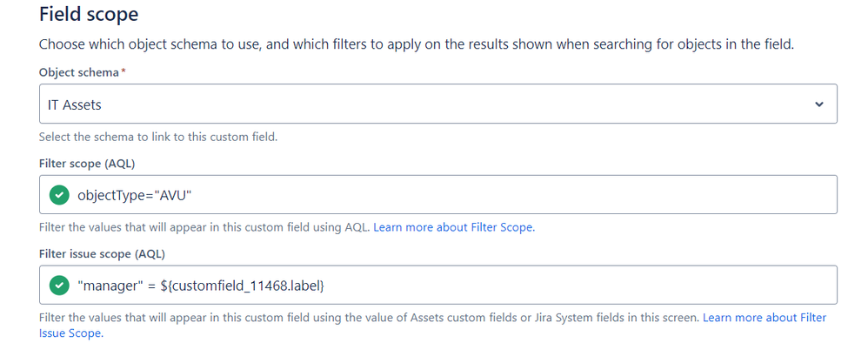
Task: Click the Field scope heading
Action: [89, 15]
